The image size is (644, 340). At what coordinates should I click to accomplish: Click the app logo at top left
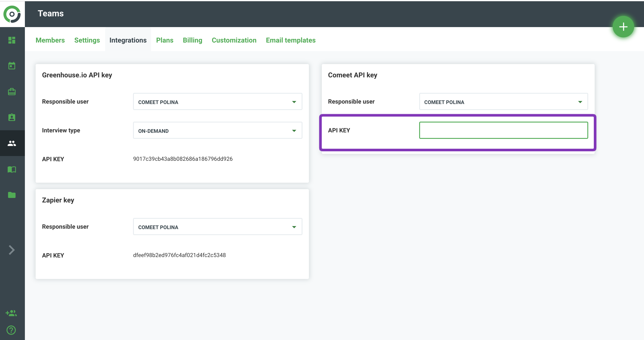[x=12, y=14]
